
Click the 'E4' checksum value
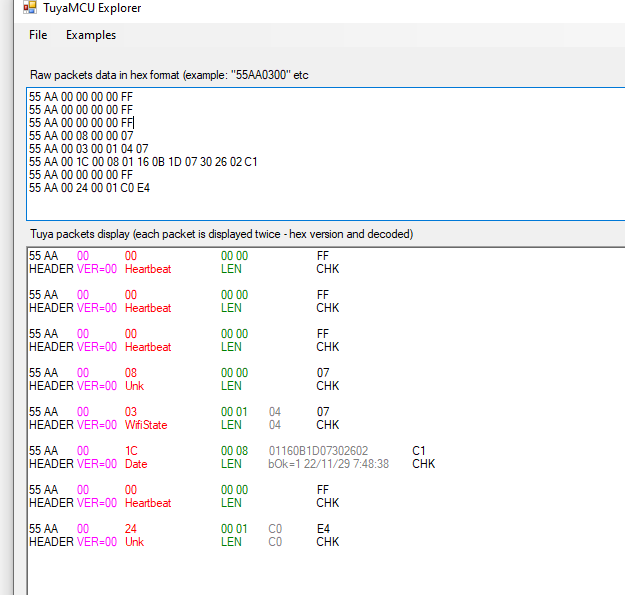click(323, 529)
